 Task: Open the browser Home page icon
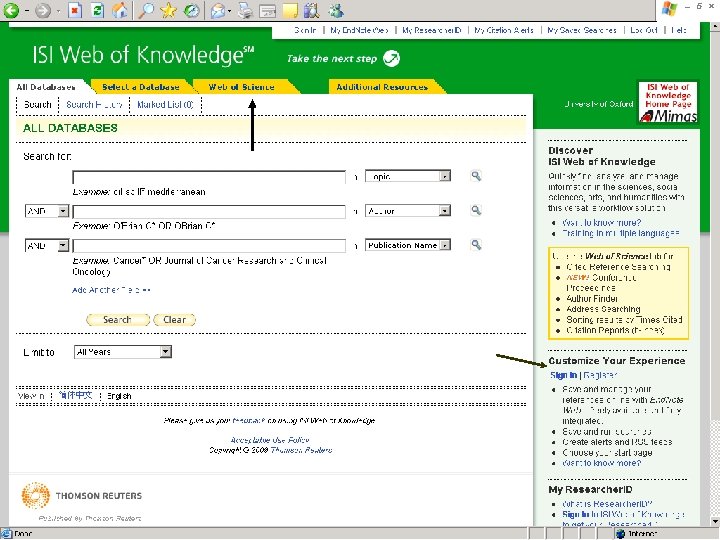(x=120, y=10)
